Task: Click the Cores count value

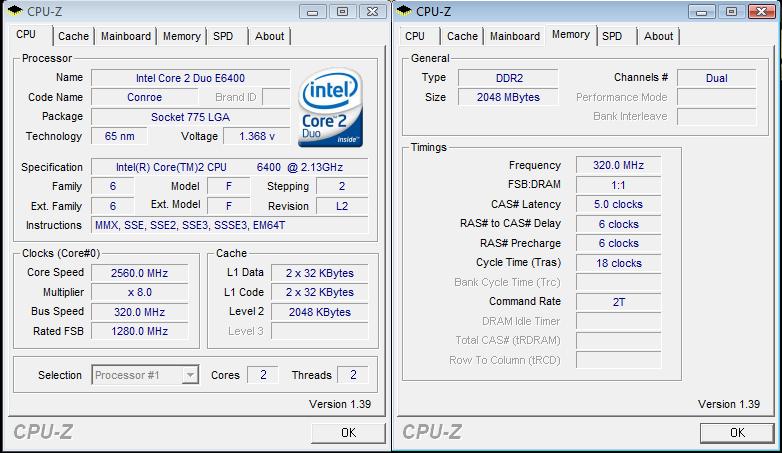Action: pos(263,375)
